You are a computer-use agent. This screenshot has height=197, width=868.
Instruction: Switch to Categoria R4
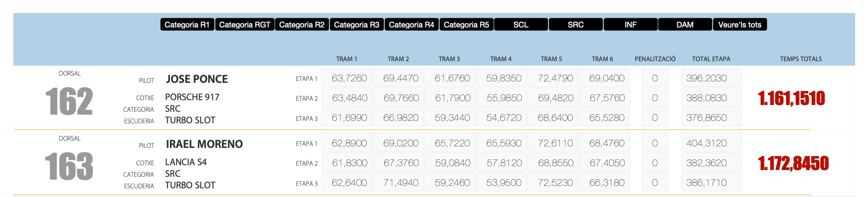(x=412, y=25)
